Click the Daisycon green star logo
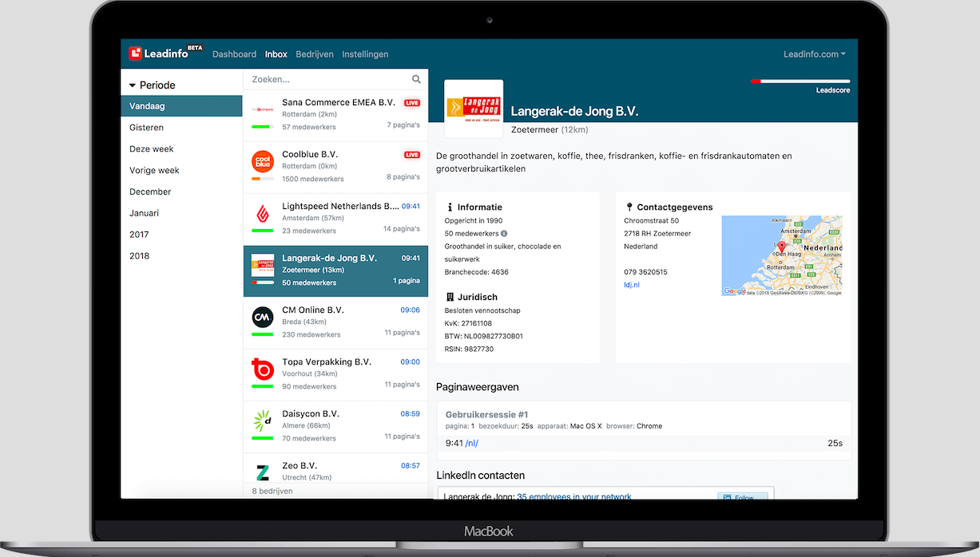 coord(263,421)
